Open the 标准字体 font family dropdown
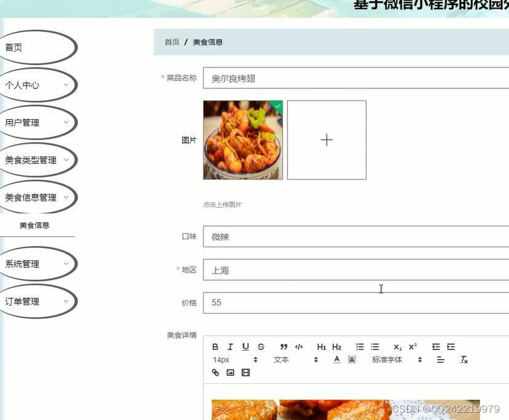The image size is (509, 420). (387, 359)
